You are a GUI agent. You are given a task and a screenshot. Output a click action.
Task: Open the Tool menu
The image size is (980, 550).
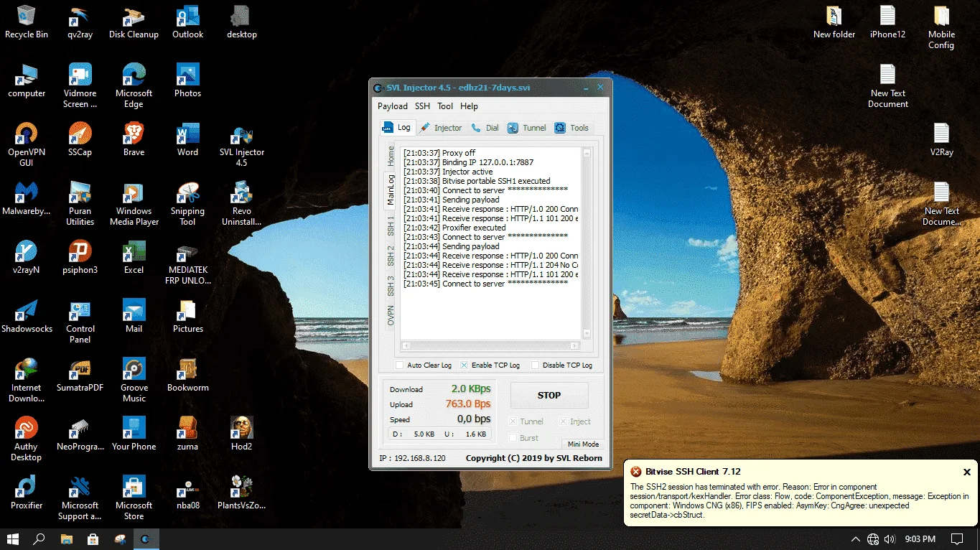coord(445,106)
